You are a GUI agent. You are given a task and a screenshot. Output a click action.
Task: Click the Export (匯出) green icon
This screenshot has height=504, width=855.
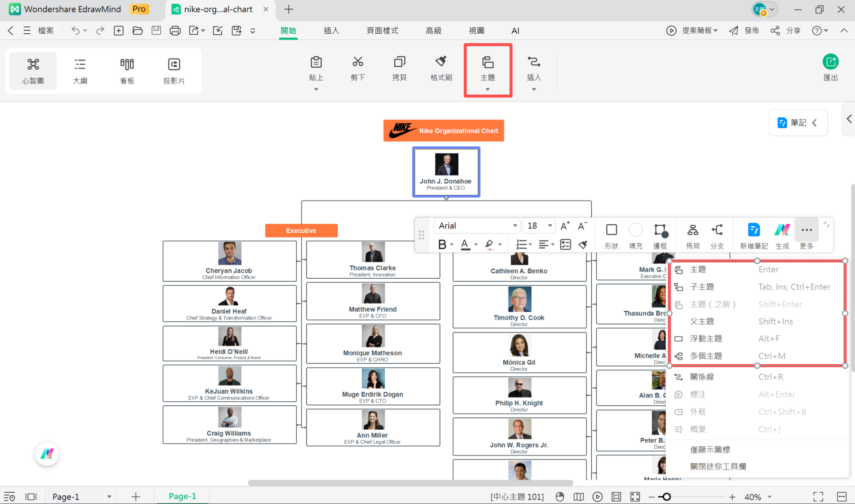[830, 62]
